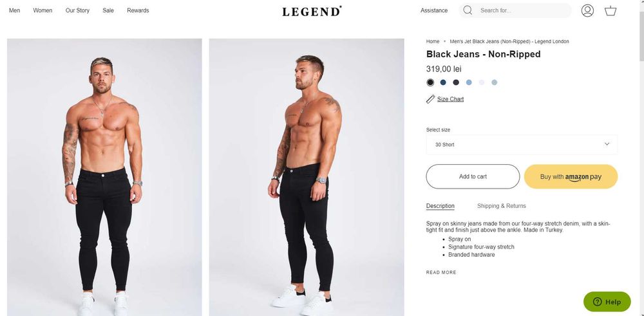This screenshot has height=316, width=644.
Task: Click the ruler icon beside Size Chart
Action: 430,99
